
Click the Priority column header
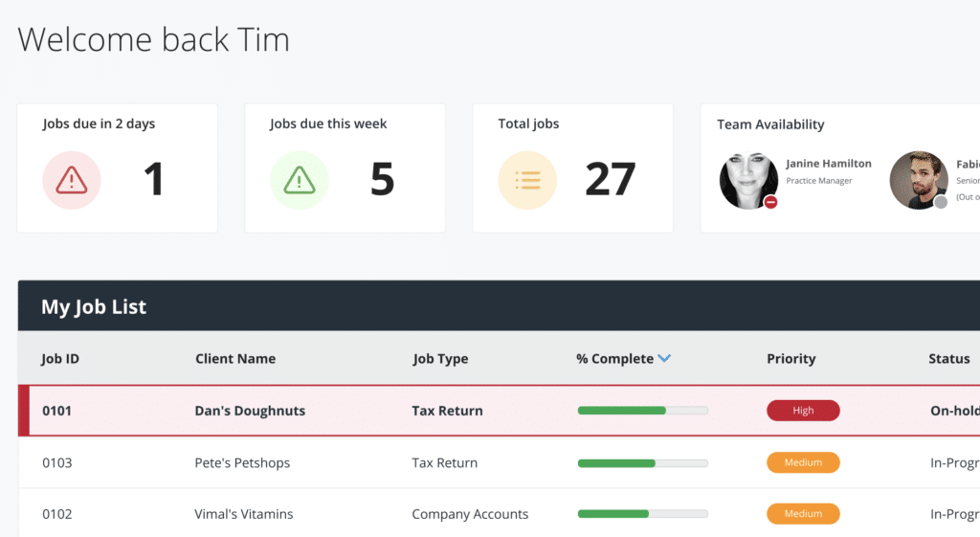(791, 359)
